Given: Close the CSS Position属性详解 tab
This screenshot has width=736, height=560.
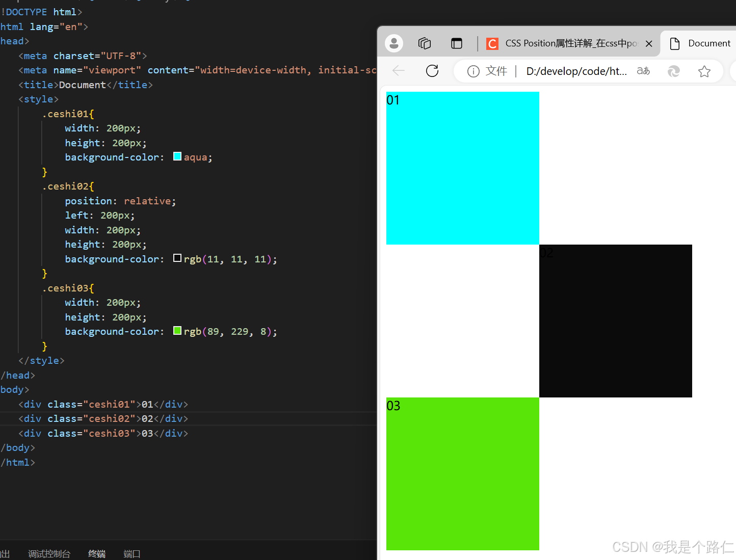Looking at the screenshot, I should point(648,43).
